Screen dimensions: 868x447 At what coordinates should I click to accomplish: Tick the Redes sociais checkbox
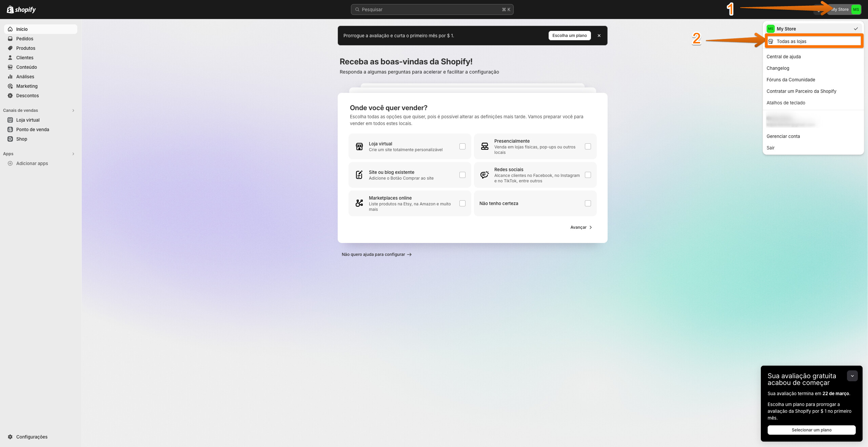(588, 175)
